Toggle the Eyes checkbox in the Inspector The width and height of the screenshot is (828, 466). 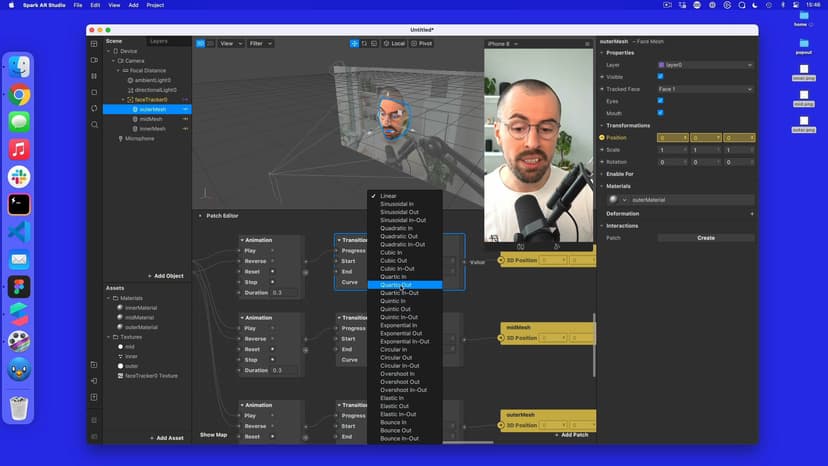pyautogui.click(x=661, y=100)
